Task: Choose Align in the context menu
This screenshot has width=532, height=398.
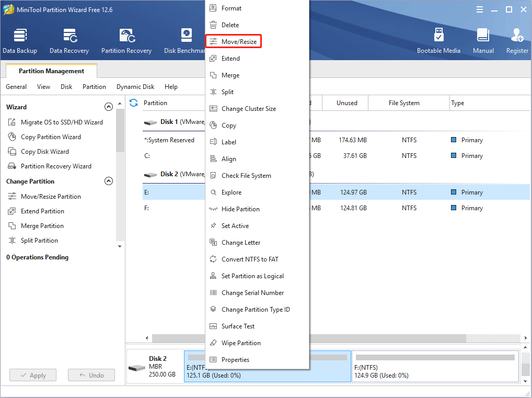Action: pos(257,159)
